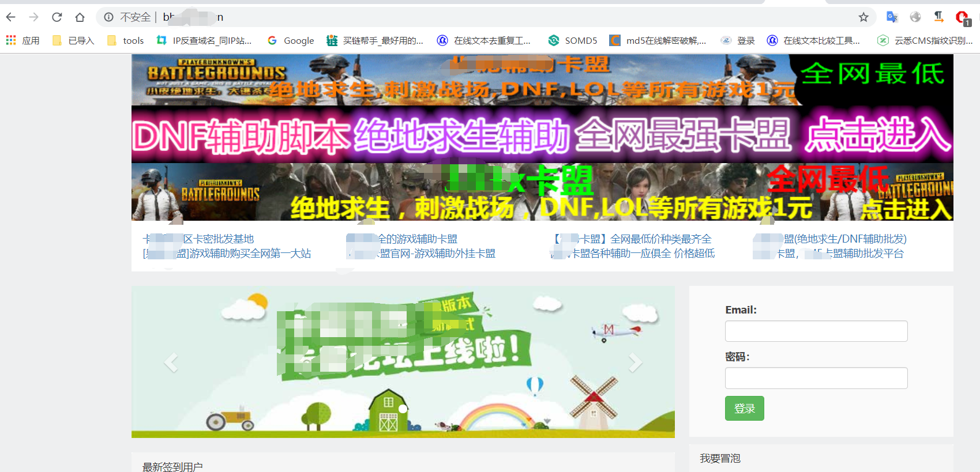
Task: Click the red extension icon with badge
Action: coord(963,18)
